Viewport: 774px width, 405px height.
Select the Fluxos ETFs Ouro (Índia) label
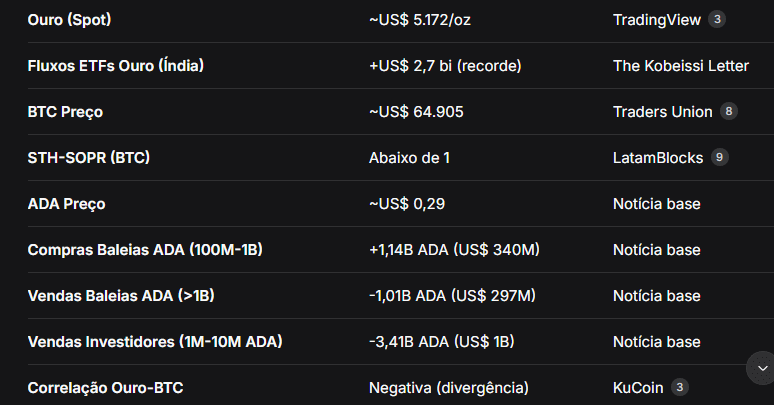click(116, 66)
